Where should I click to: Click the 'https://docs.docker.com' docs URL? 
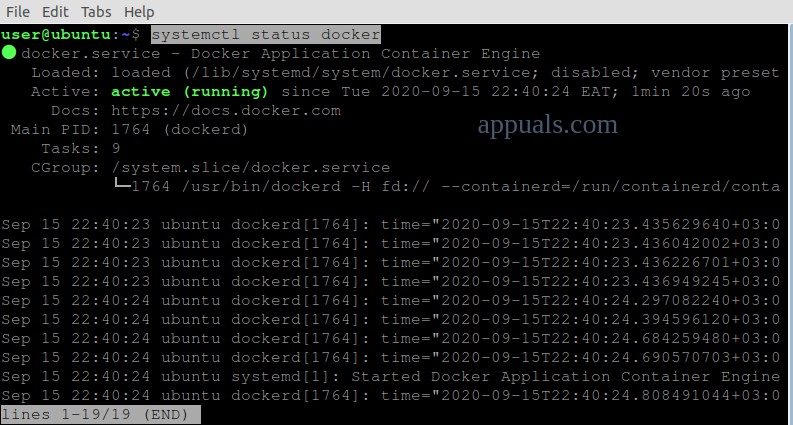point(226,111)
